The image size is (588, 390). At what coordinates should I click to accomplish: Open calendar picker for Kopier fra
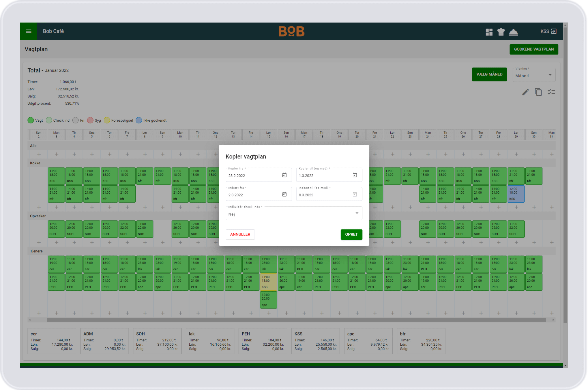[x=284, y=175]
